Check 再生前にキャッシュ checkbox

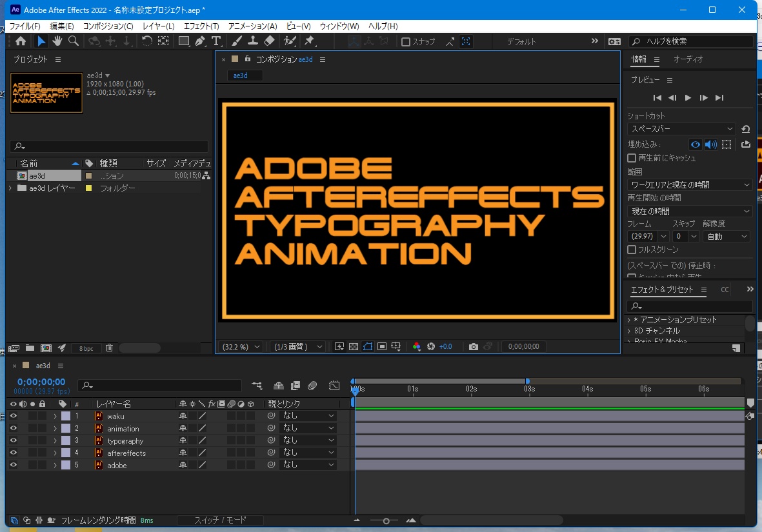click(x=632, y=158)
